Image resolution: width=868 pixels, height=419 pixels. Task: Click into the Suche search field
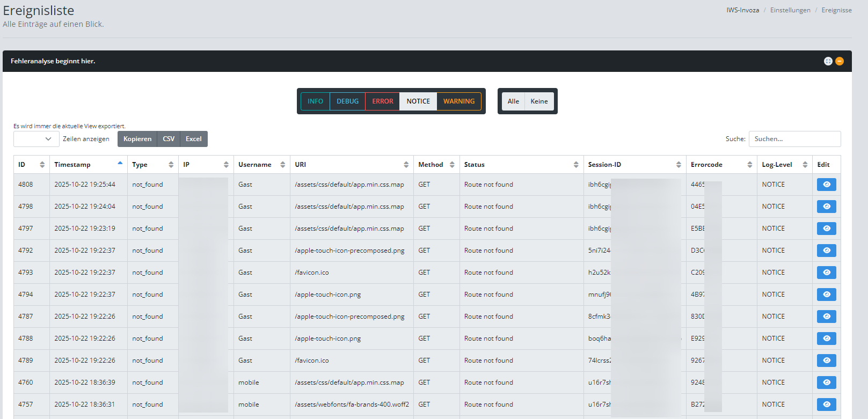[x=794, y=139]
